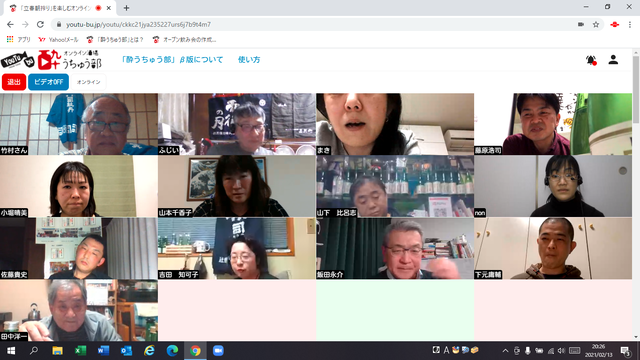Click the browser forward arrow

tap(25, 24)
